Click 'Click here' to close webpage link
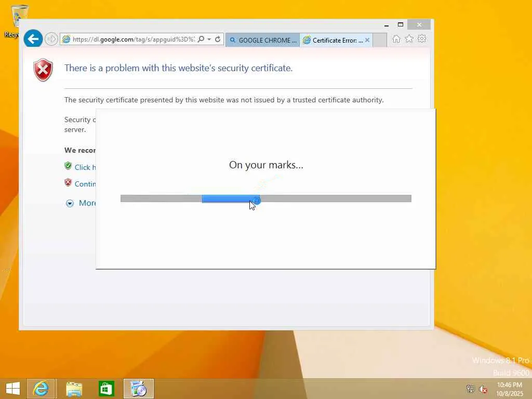Image resolution: width=532 pixels, height=399 pixels. (x=85, y=167)
